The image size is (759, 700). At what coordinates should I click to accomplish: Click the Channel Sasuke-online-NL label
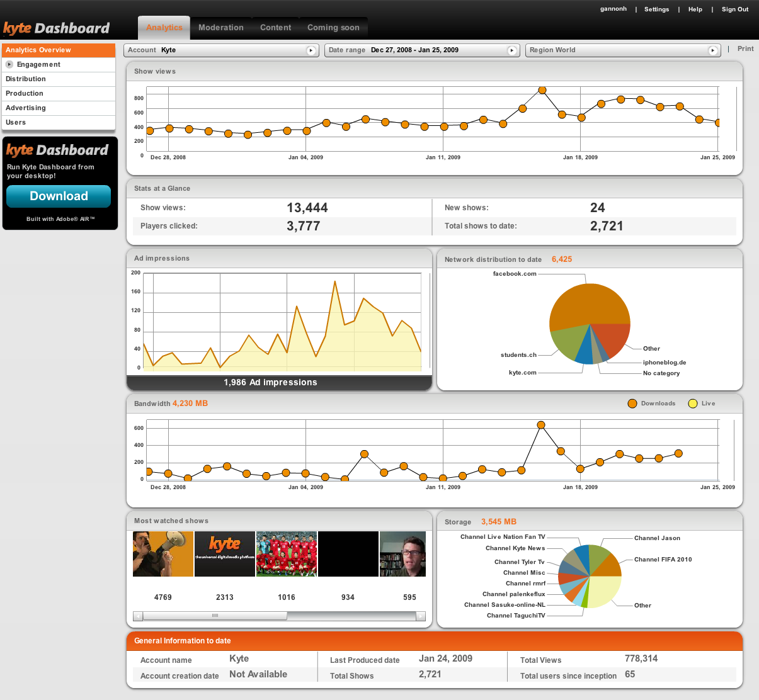pos(505,605)
